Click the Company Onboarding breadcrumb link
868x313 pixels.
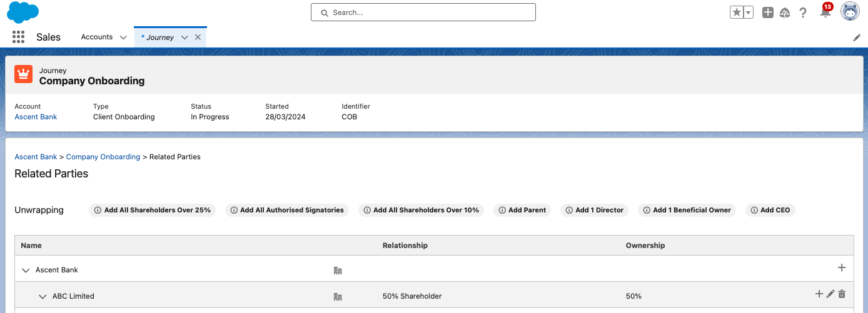click(103, 157)
